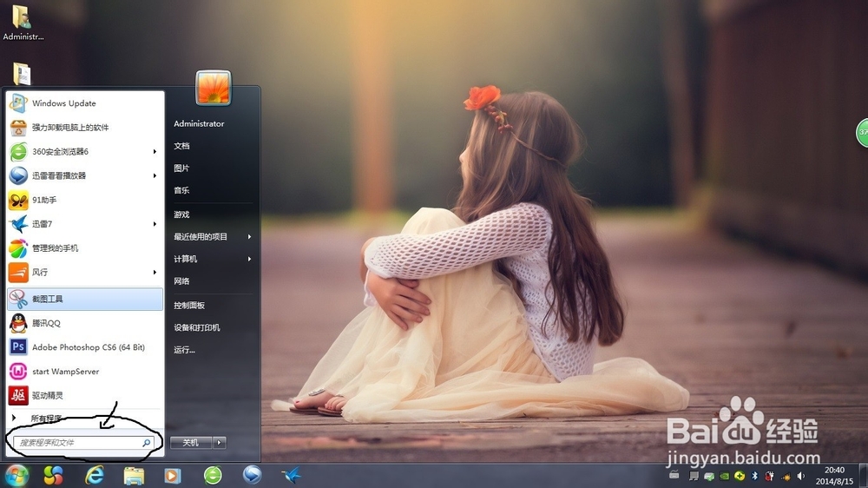Expand 计算机 submenu arrow

tap(250, 259)
